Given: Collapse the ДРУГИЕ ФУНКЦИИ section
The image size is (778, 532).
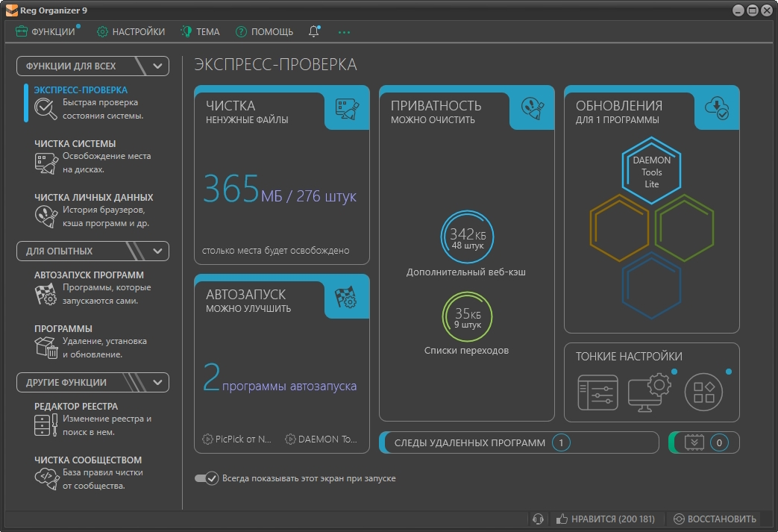Looking at the screenshot, I should 157,382.
